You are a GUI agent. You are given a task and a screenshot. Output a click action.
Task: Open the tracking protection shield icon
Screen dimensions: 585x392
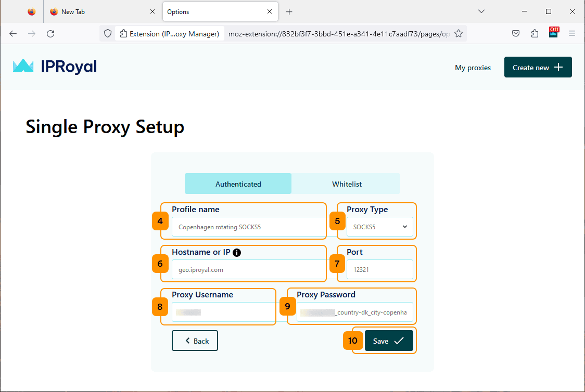108,34
